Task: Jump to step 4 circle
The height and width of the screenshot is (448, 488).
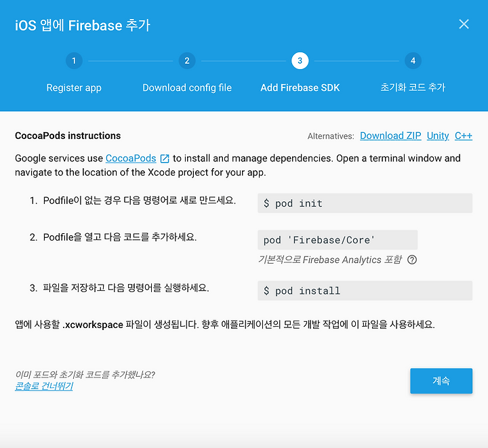Action: [413, 61]
